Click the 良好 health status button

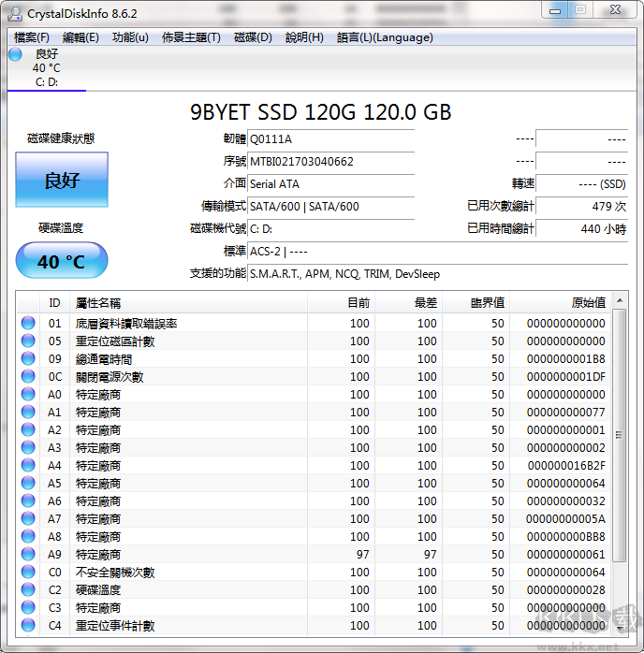pos(62,181)
